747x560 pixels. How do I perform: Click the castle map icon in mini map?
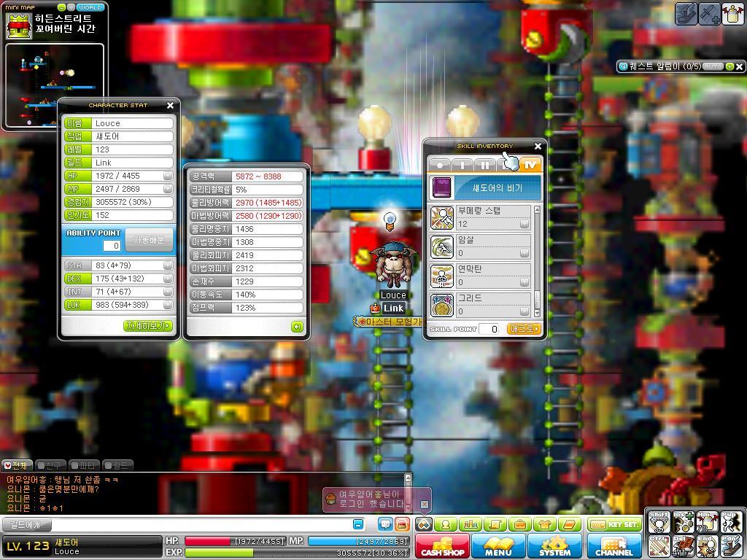tap(18, 26)
